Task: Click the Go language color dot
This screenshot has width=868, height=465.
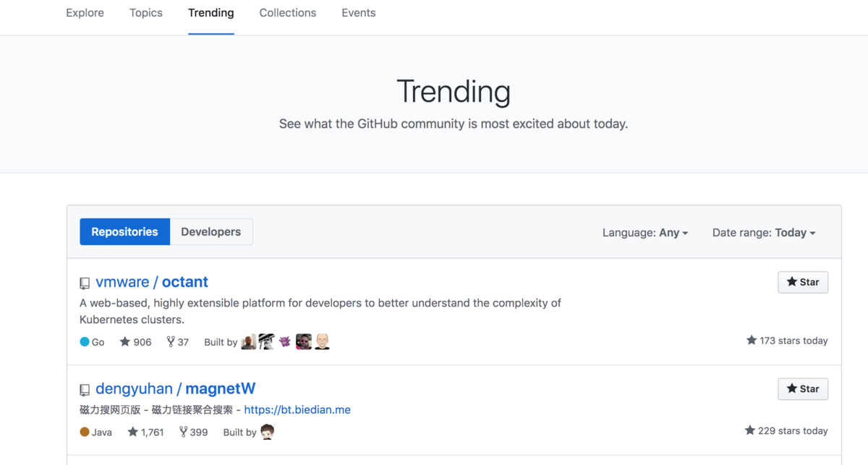Action: pos(85,342)
